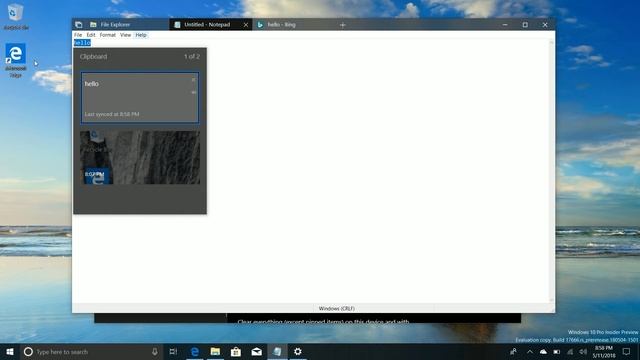The height and width of the screenshot is (360, 640).
Task: Open the Windows Start menu
Action: pyautogui.click(x=10, y=351)
